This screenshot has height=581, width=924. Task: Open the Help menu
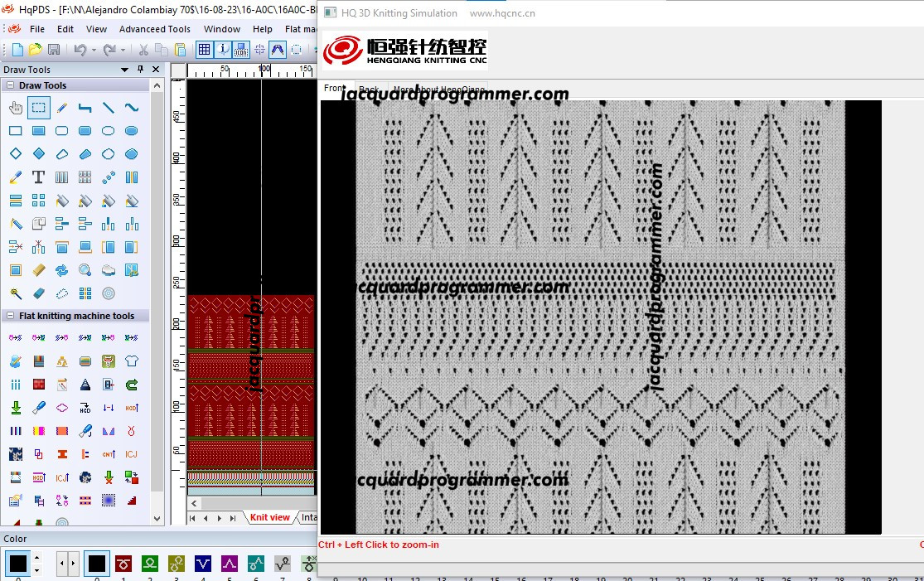pyautogui.click(x=262, y=29)
